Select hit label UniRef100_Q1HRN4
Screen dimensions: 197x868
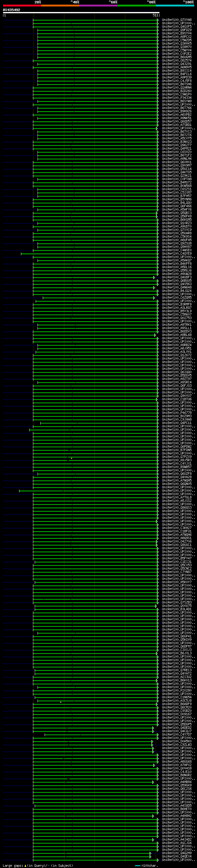[x=177, y=88]
